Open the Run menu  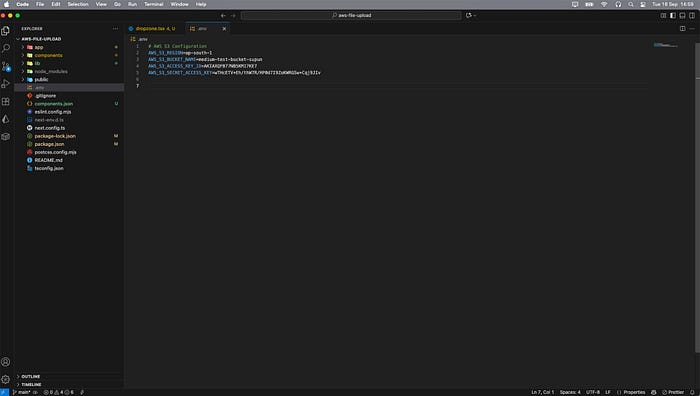tap(132, 4)
